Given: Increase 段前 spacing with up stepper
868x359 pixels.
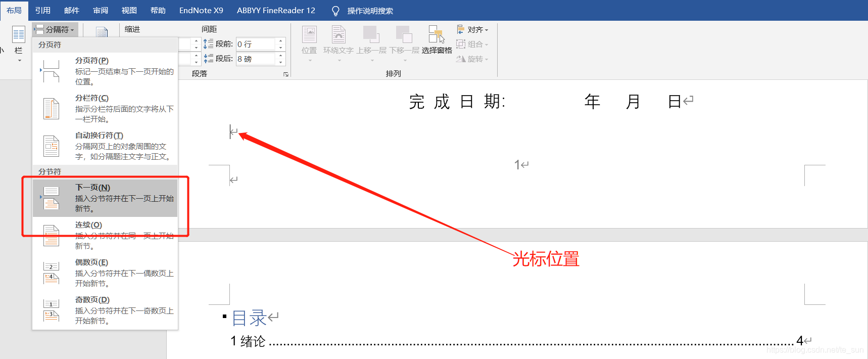Looking at the screenshot, I should [281, 41].
